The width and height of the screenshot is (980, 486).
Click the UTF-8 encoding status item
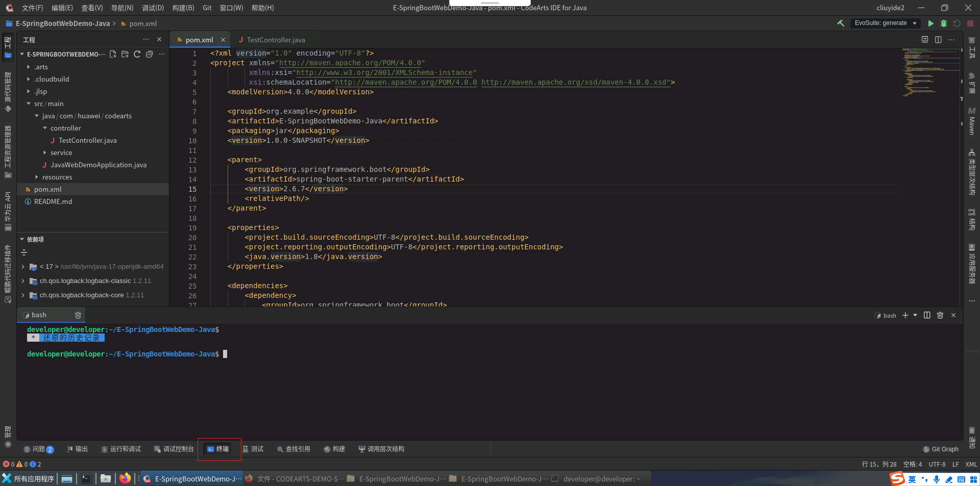click(x=937, y=464)
